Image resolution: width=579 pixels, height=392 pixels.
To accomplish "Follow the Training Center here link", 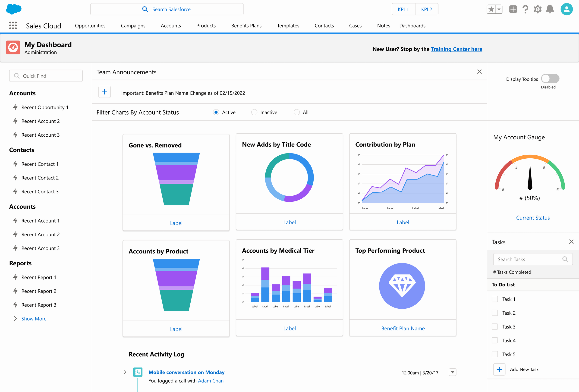I will 456,49.
